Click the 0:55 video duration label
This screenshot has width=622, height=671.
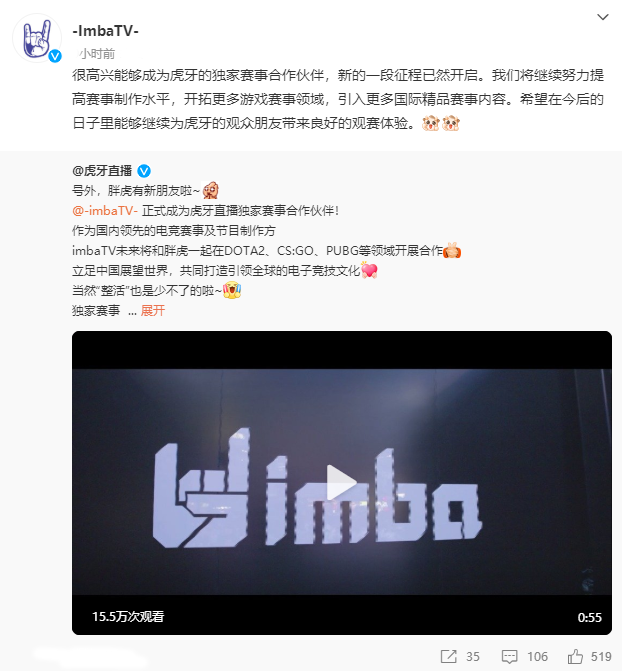click(x=589, y=618)
